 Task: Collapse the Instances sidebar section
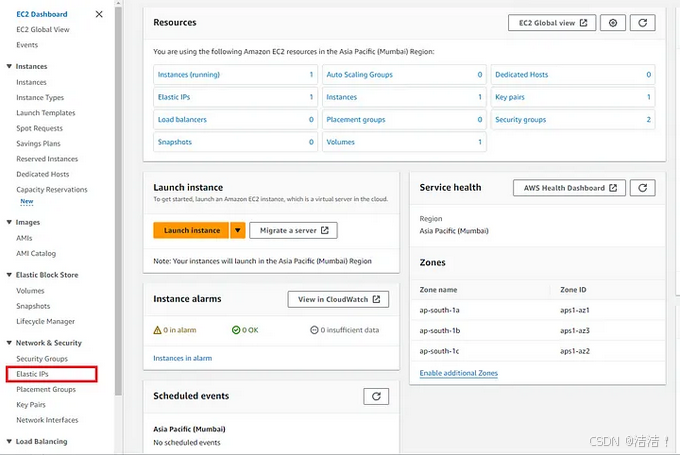[x=9, y=66]
